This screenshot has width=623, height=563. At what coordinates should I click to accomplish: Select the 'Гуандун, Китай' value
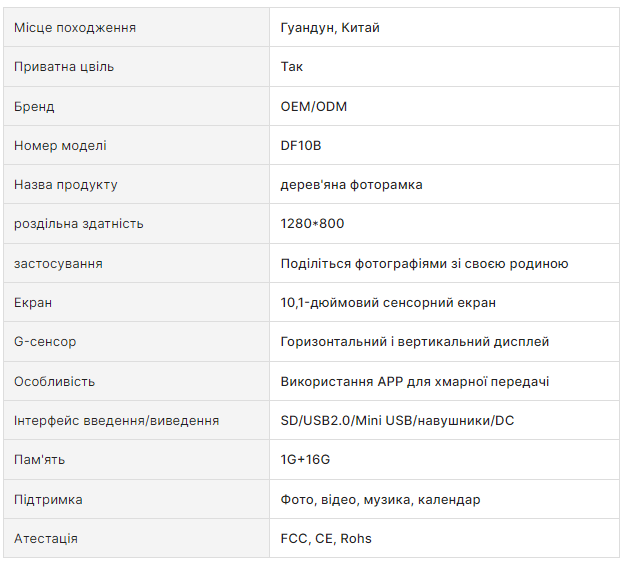click(330, 28)
